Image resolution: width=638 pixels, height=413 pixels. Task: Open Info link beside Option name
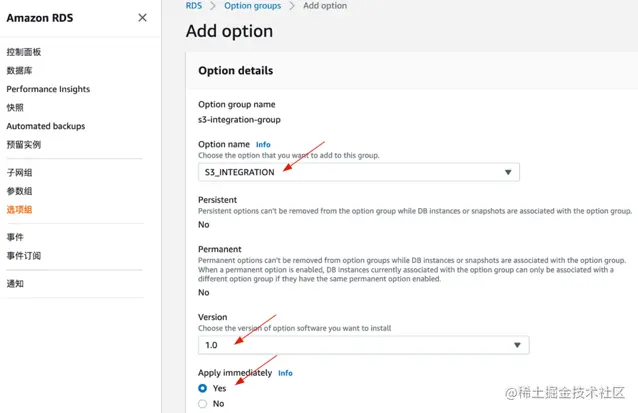[x=263, y=145]
